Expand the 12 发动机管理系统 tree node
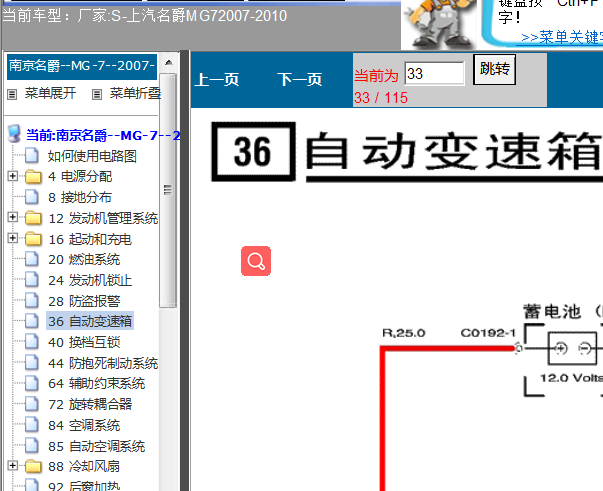Viewport: 603px width, 491px height. (x=12, y=217)
